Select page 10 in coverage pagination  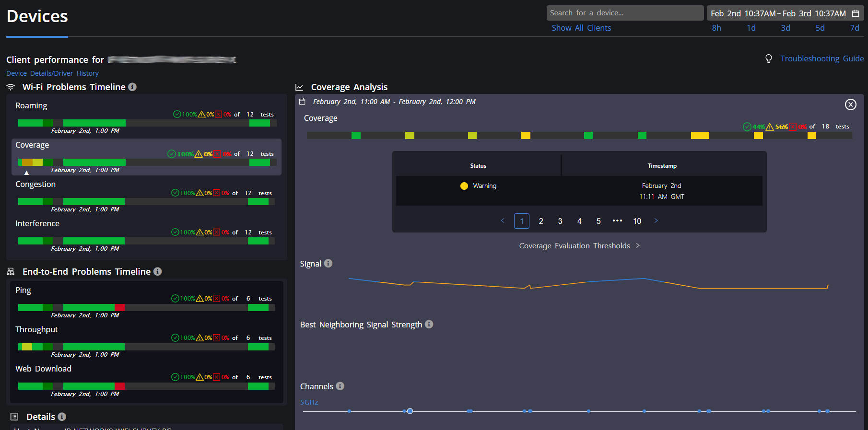pyautogui.click(x=637, y=221)
